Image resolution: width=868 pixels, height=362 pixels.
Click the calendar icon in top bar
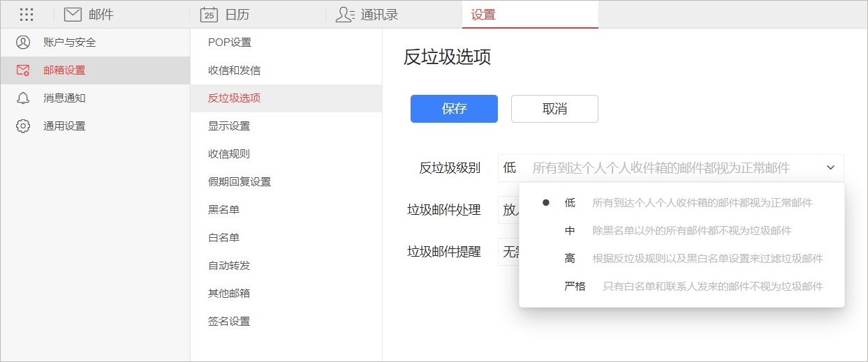pos(208,14)
